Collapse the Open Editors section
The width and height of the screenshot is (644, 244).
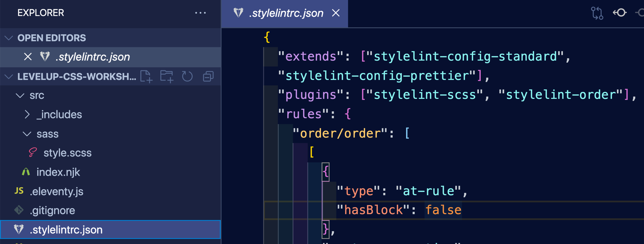pyautogui.click(x=9, y=38)
